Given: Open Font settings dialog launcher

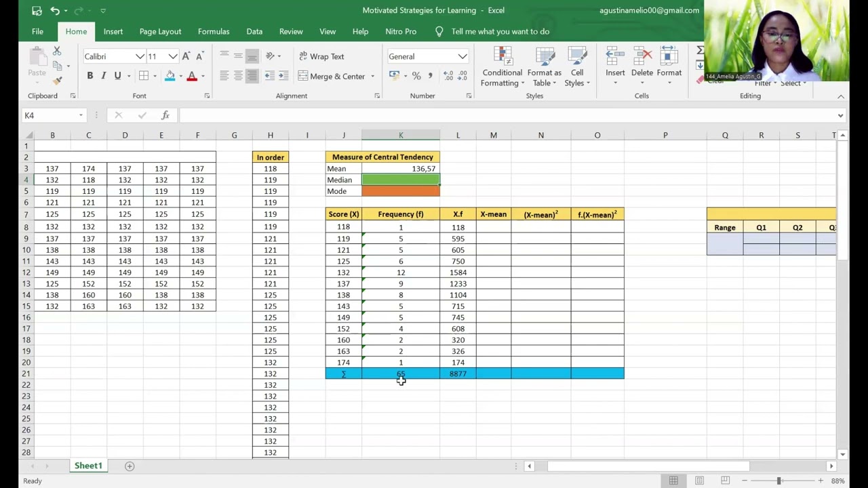Looking at the screenshot, I should click(x=207, y=96).
